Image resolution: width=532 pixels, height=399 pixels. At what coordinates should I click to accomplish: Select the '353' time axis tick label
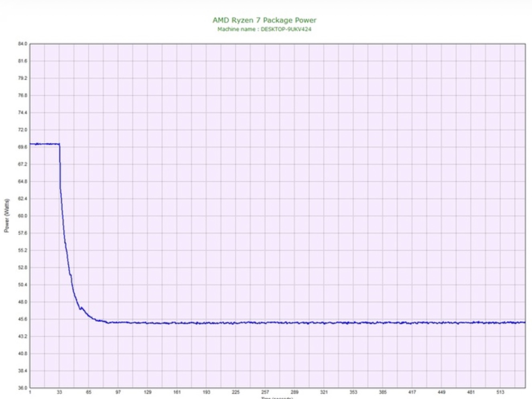coord(353,392)
